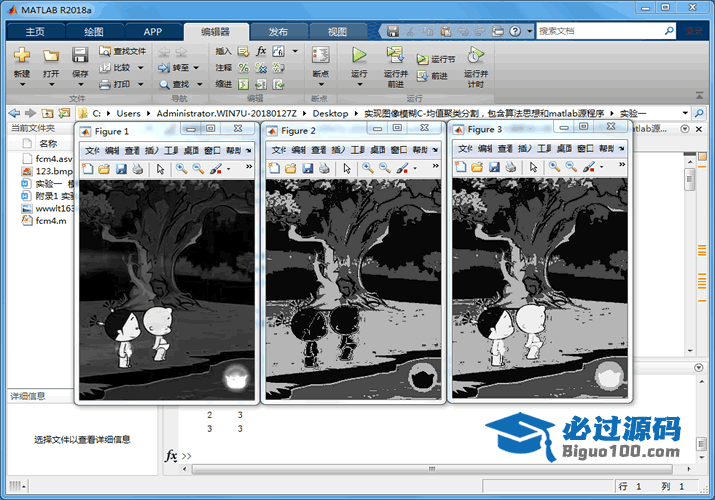The width and height of the screenshot is (715, 500).
Task: Expand the Figure 1 toolbar overflow chevron
Action: pyautogui.click(x=249, y=167)
